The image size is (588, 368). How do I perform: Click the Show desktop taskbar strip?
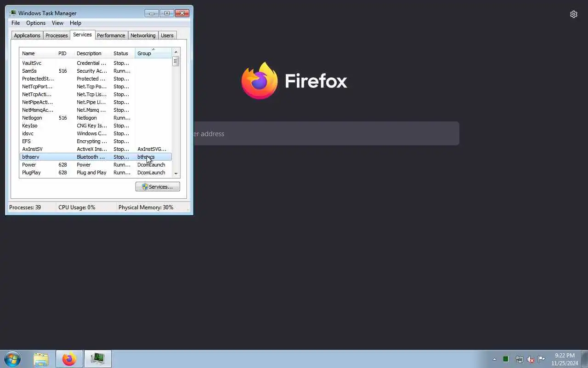point(584,359)
